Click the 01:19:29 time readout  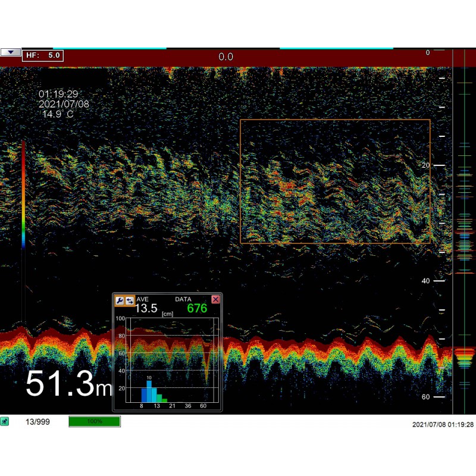pyautogui.click(x=58, y=94)
